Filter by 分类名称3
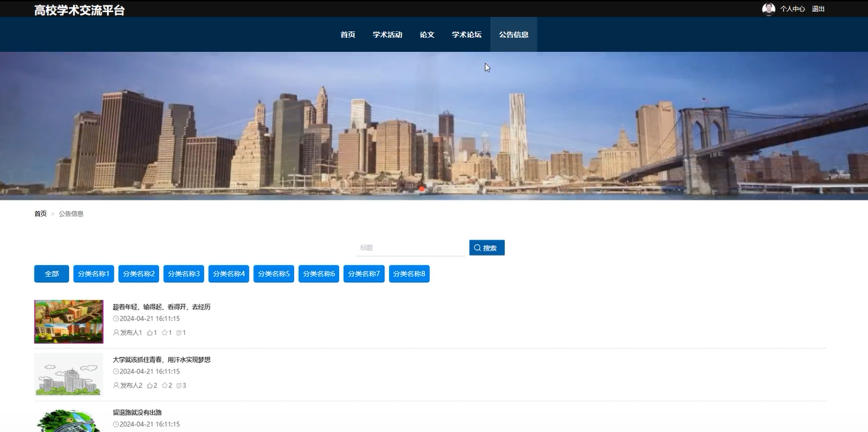 coord(184,274)
